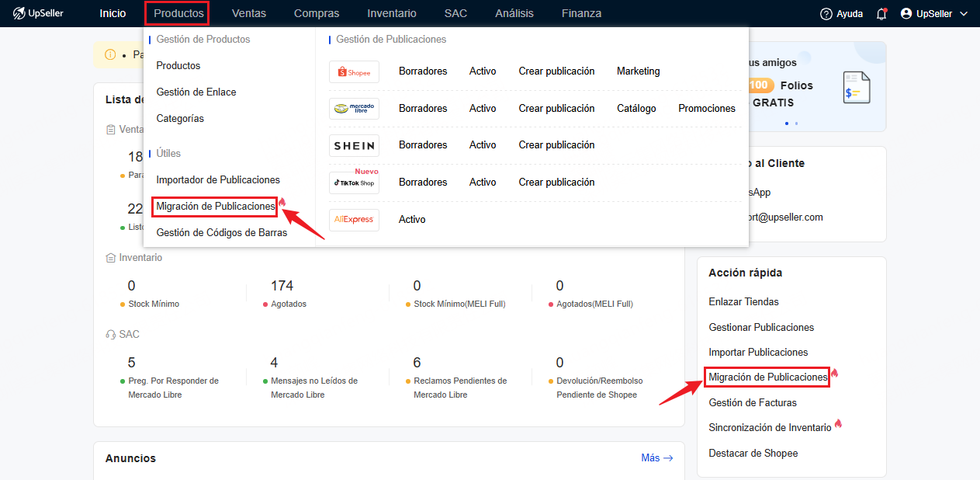The width and height of the screenshot is (980, 480).
Task: Open the Inventario menu
Action: [391, 13]
